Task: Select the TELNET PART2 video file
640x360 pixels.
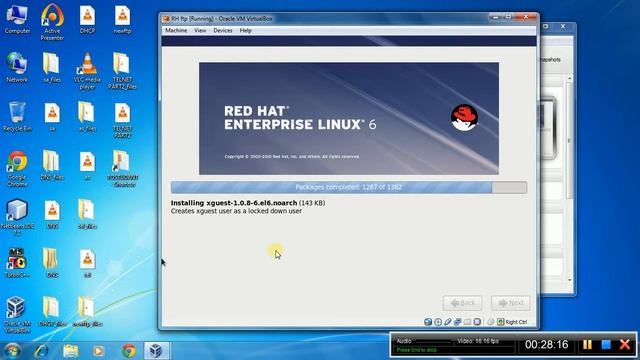Action: [122, 120]
